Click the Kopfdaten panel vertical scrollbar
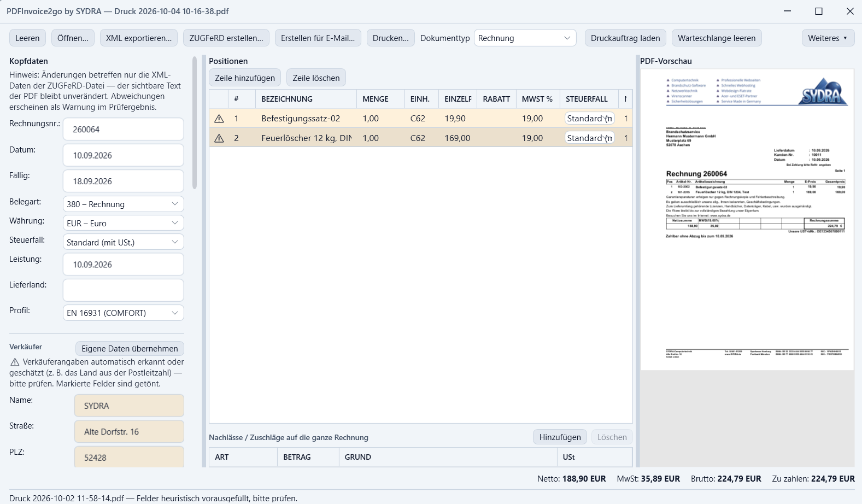 pos(195,123)
